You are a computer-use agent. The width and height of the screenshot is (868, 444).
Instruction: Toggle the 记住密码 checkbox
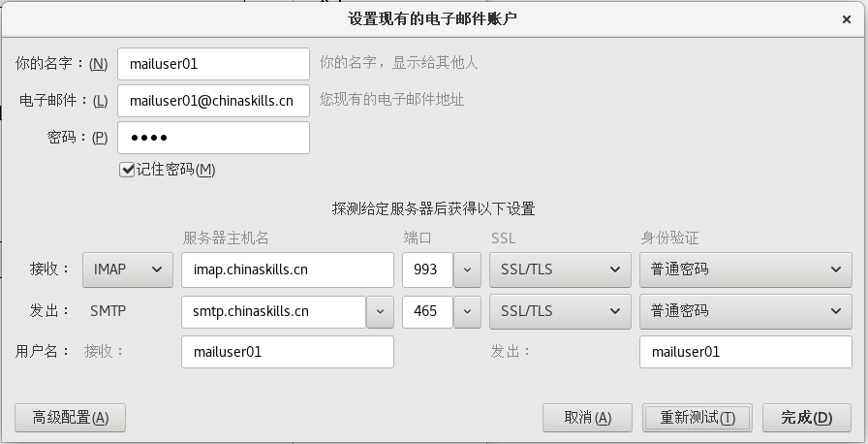[x=127, y=169]
